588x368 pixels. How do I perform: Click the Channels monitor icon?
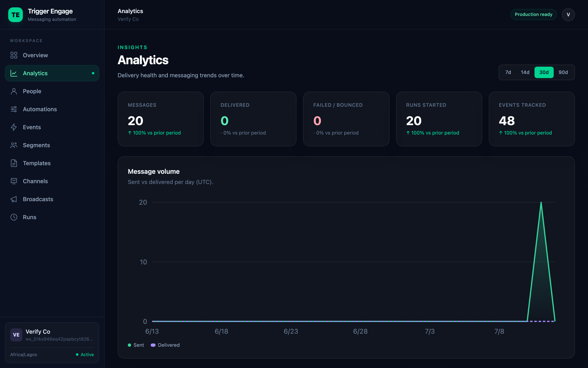point(14,181)
